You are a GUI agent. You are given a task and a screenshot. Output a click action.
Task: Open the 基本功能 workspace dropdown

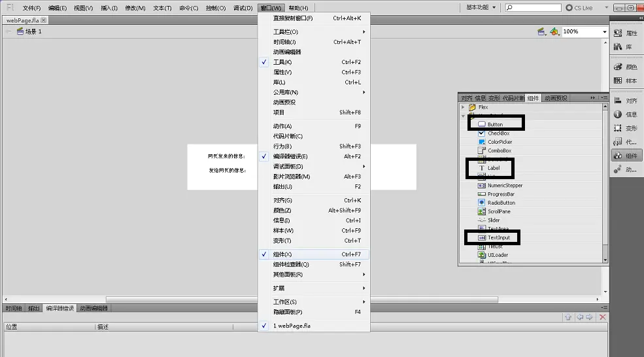(x=481, y=7)
